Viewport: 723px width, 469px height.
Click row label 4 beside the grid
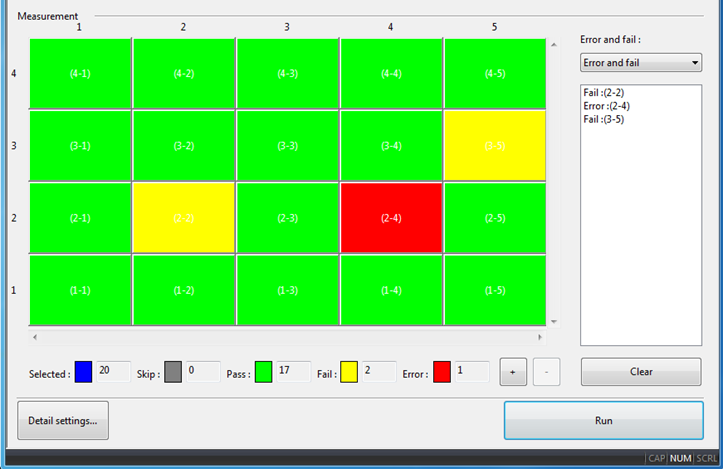(14, 73)
